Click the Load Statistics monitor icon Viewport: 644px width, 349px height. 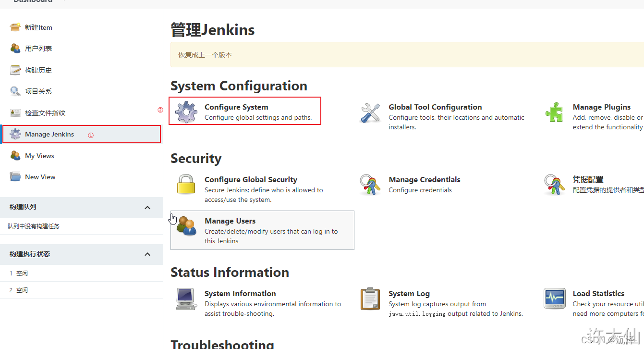[554, 299]
